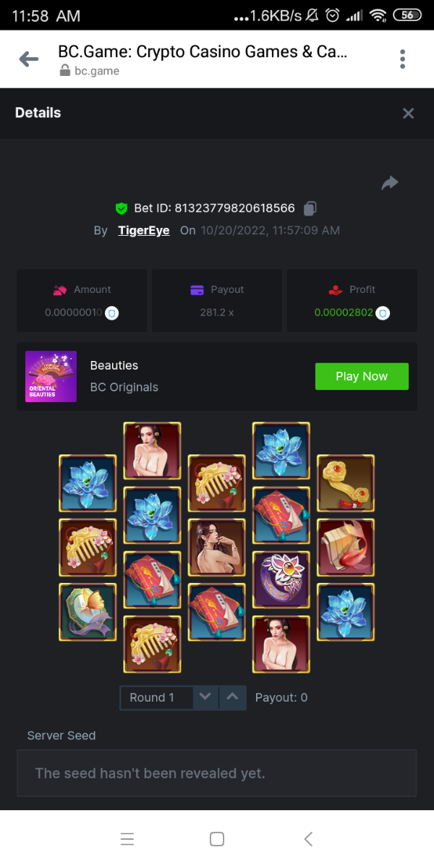Copy the Bet ID with copy icon

point(310,208)
